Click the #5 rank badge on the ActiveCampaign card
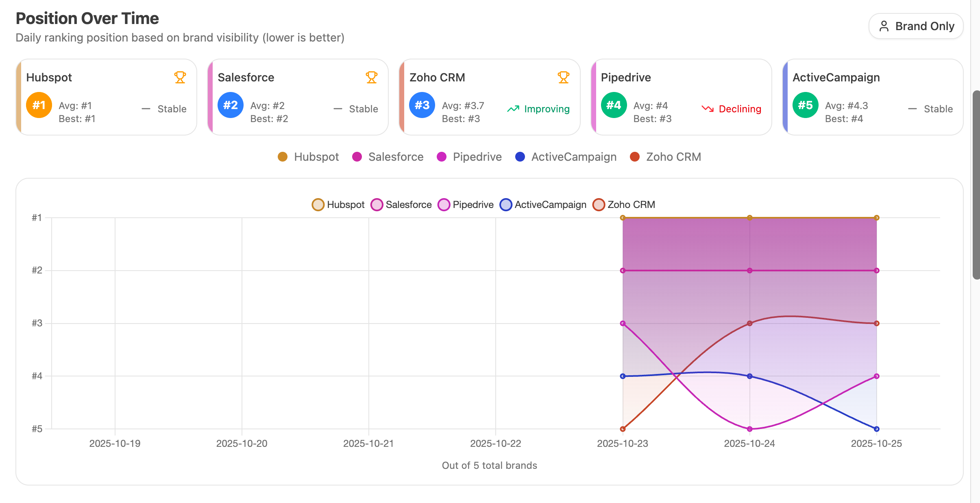This screenshot has height=503, width=980. [x=805, y=105]
